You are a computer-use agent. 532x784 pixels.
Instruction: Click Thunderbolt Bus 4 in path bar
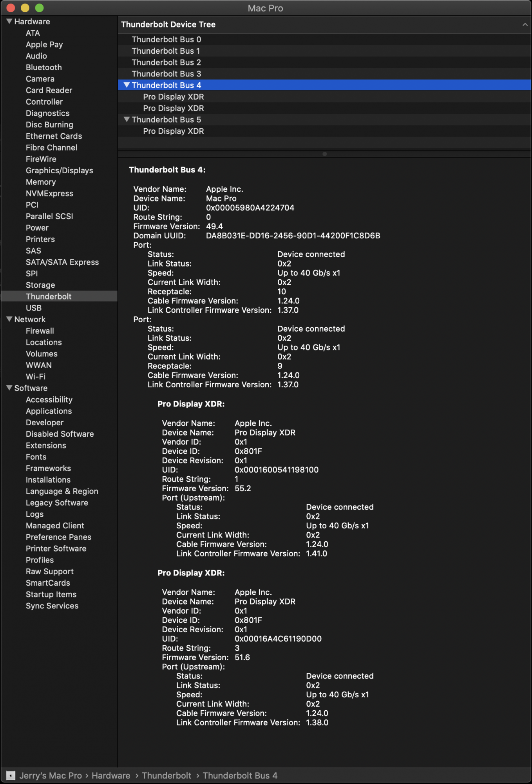(x=240, y=775)
